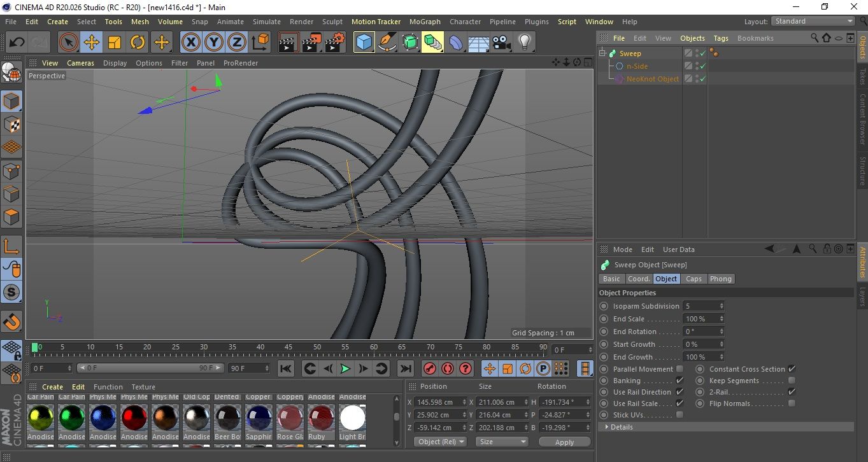Open the Layout dropdown showing Standard
This screenshot has height=462, width=868.
tap(813, 21)
